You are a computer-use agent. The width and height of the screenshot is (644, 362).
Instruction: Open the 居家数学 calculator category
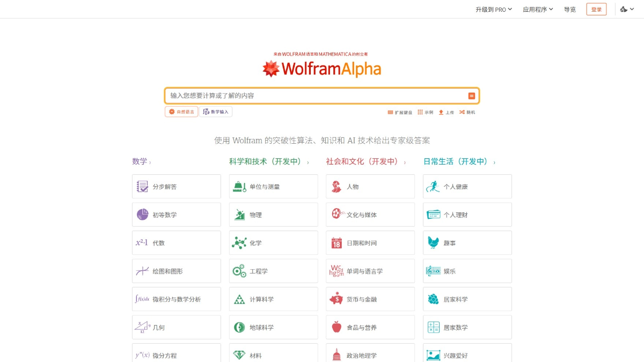tap(467, 327)
